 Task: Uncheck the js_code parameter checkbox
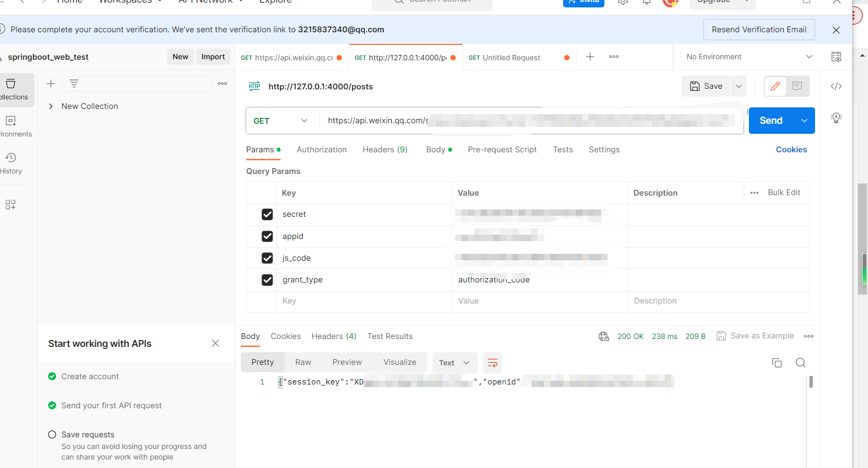click(x=267, y=258)
